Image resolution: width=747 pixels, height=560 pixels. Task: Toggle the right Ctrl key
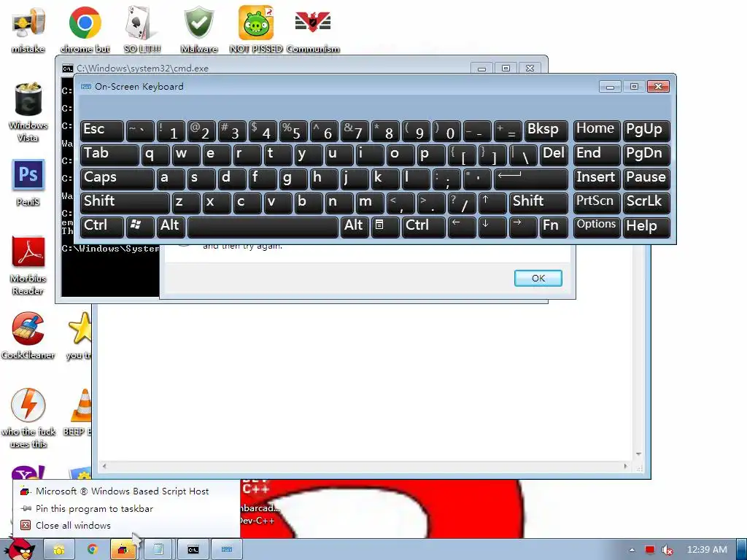424,227
